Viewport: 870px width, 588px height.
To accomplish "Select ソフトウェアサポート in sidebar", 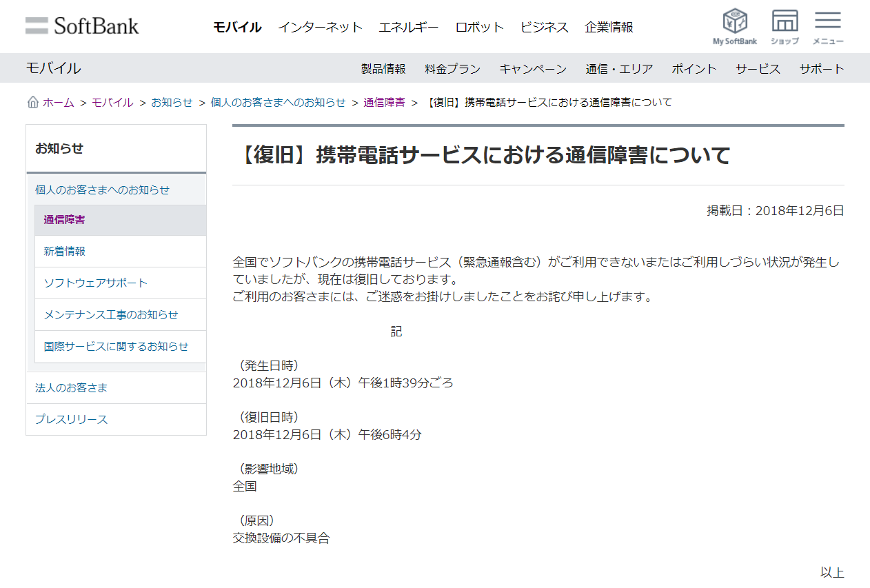I will pos(120,283).
